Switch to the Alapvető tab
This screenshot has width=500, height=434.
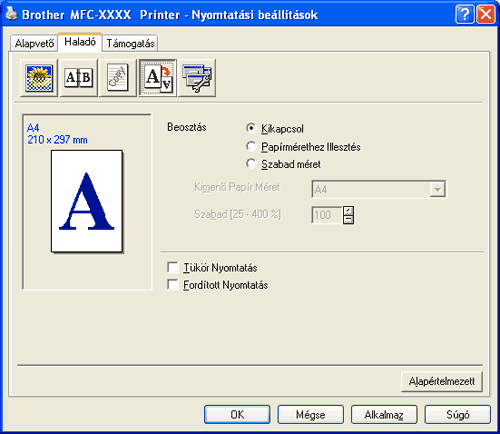tap(34, 43)
